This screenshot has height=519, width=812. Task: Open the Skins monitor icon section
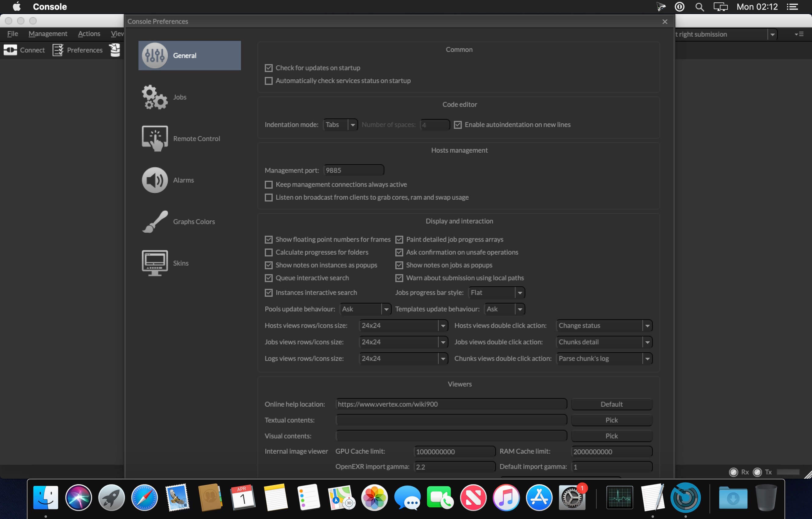pos(154,263)
